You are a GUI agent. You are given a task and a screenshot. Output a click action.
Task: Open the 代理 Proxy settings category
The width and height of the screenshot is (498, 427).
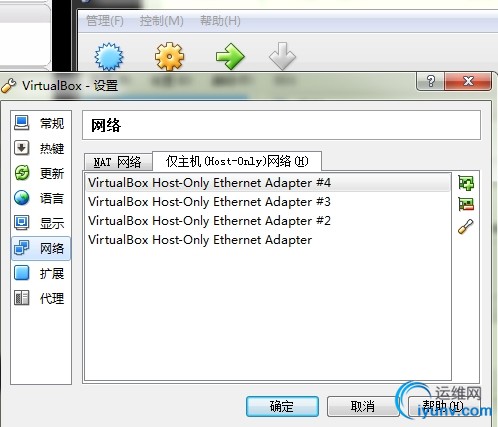[41, 298]
